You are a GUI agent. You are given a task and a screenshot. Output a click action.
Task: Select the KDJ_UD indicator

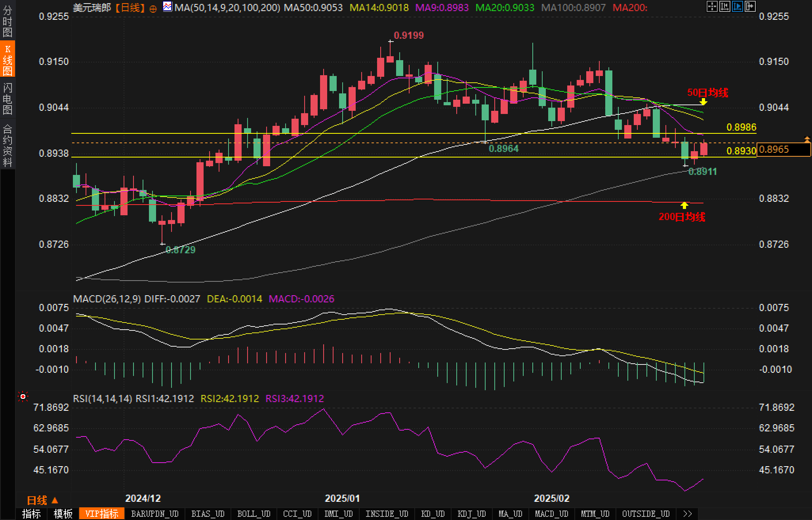[x=472, y=514]
